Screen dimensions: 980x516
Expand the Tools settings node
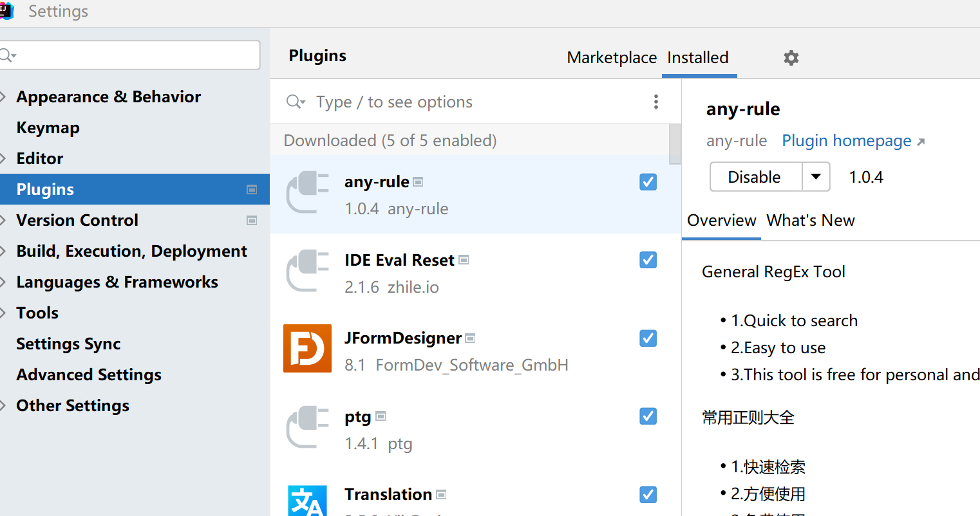click(x=3, y=313)
